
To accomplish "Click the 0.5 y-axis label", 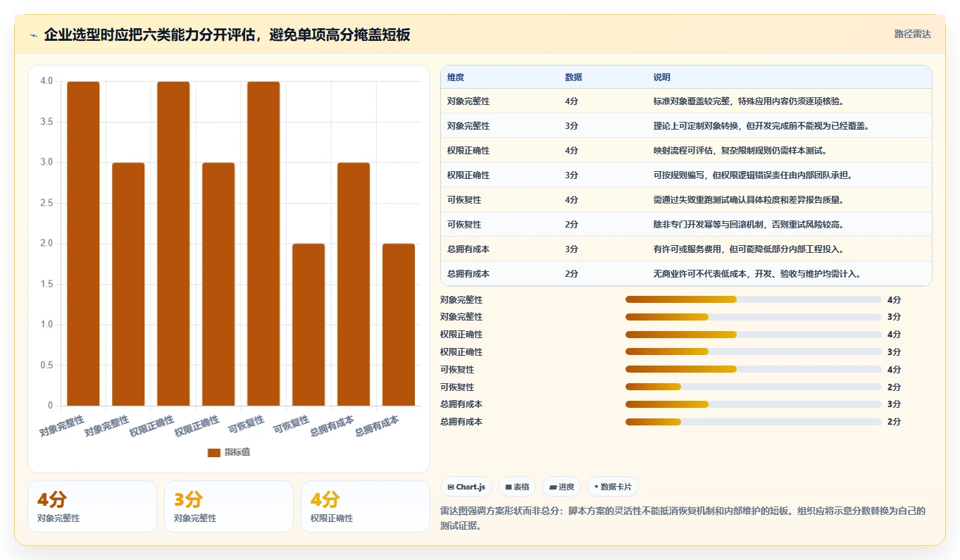I will coord(46,365).
